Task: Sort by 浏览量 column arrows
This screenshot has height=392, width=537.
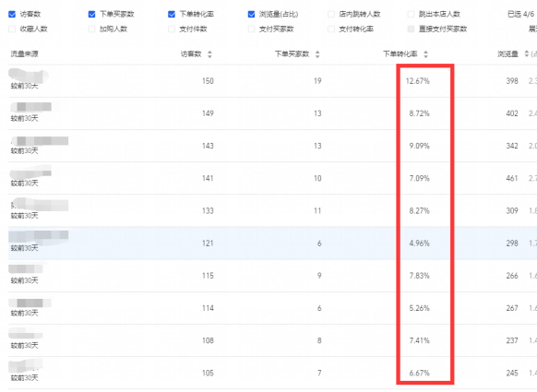Action: point(527,54)
